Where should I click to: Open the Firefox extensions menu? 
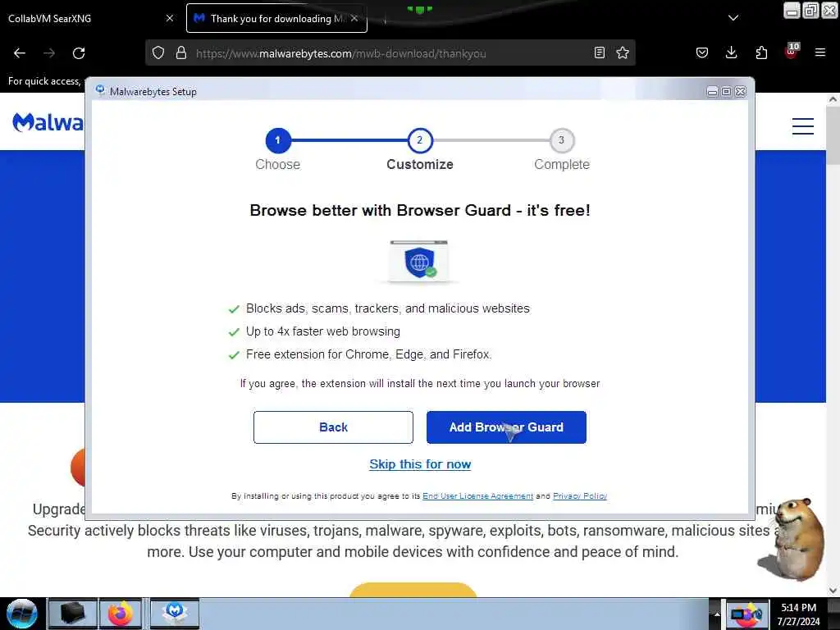tap(761, 53)
